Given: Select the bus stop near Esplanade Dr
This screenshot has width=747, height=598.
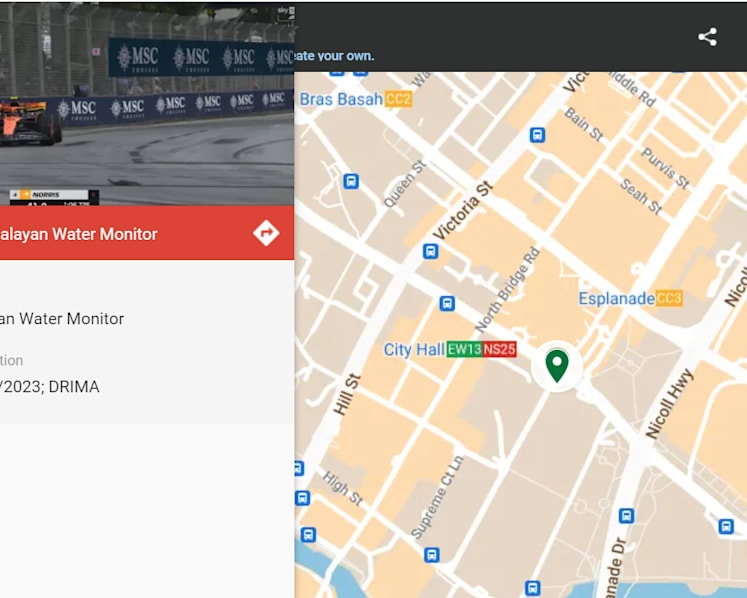Looking at the screenshot, I should pos(626,516).
